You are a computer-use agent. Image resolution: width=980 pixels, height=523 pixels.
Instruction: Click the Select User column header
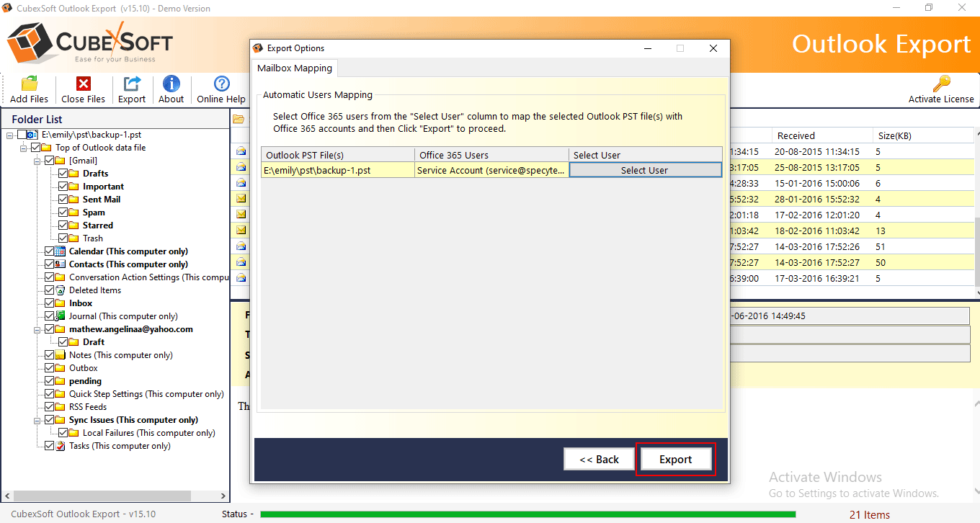646,155
